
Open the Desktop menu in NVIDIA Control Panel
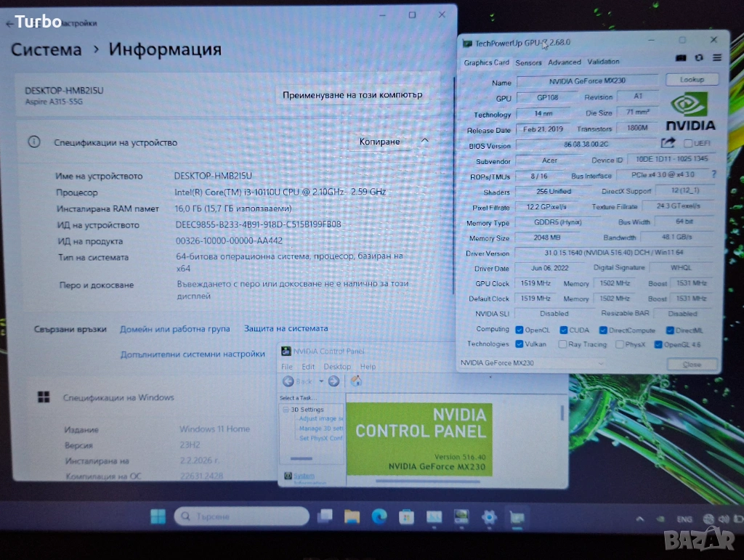click(337, 367)
